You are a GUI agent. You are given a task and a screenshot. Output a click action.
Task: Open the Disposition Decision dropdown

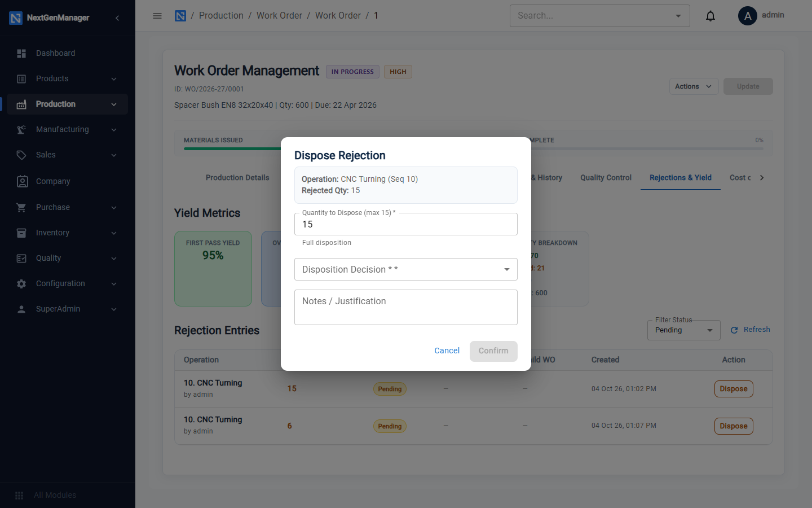click(x=406, y=269)
